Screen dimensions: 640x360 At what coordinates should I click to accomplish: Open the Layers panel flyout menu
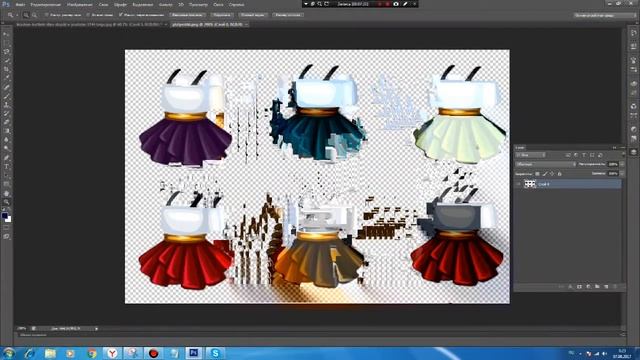(x=622, y=147)
